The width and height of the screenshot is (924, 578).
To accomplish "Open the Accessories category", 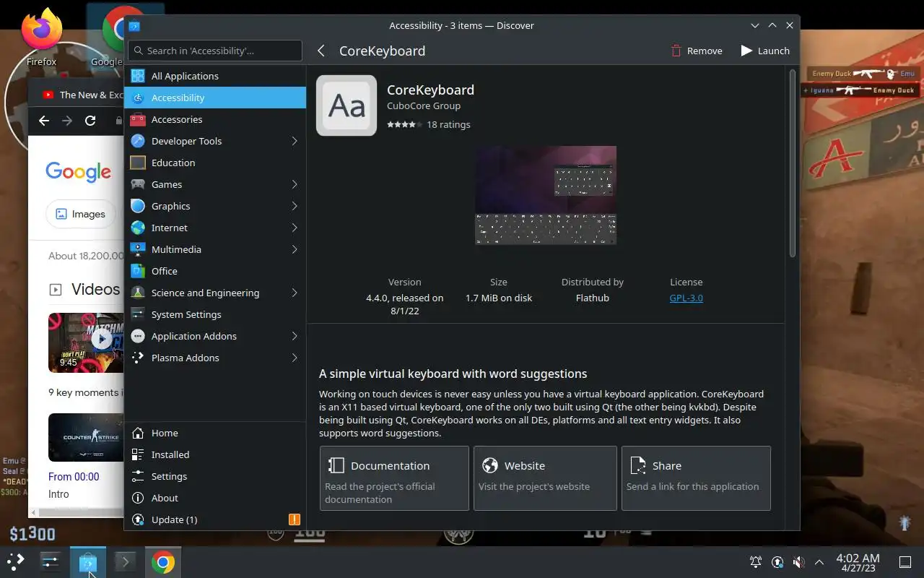I will 215,119.
